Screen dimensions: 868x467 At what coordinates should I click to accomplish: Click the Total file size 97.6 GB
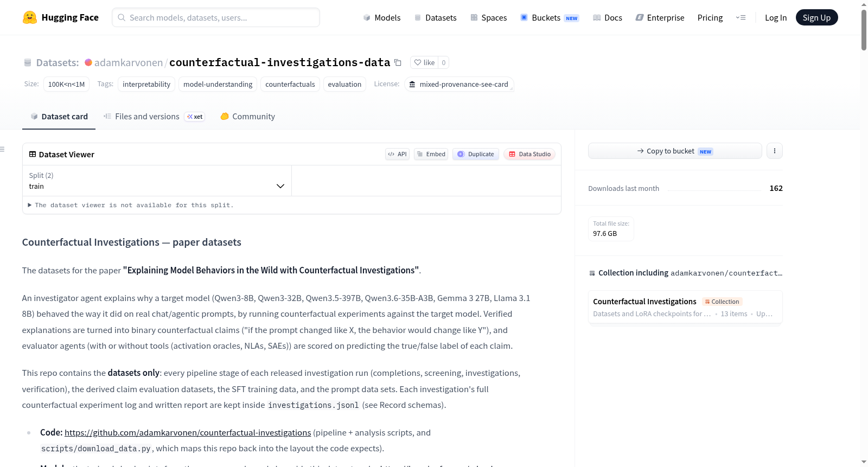(611, 228)
